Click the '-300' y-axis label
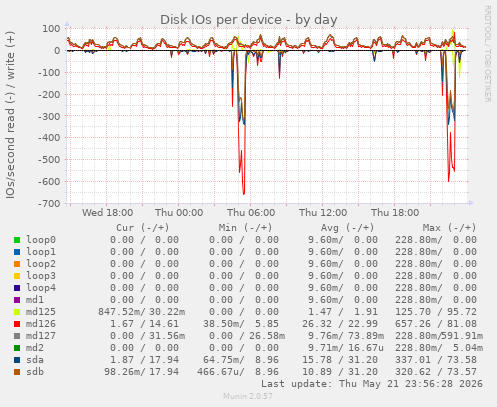Screen dimensions: 497x407 pyautogui.click(x=49, y=116)
